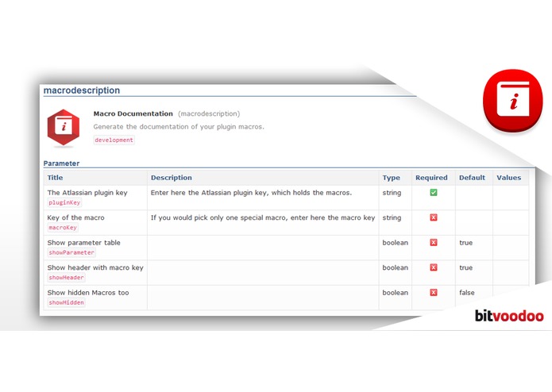
Task: Click the bitvoodoo logo
Action: tap(509, 316)
